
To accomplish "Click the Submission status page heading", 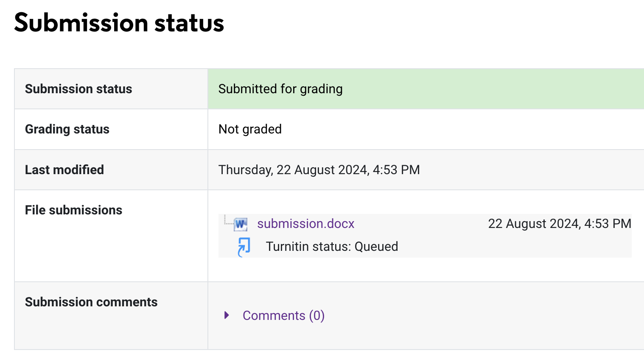I will [119, 22].
